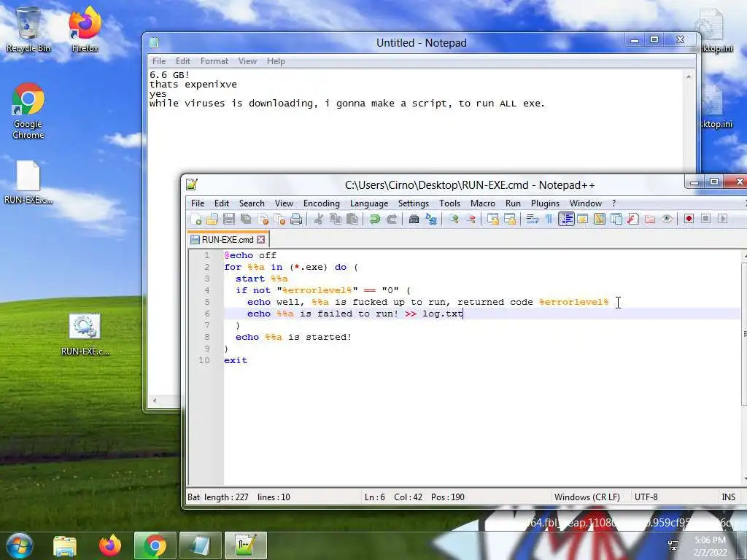
Task: Click the taskbar clock showing 5:06 PM
Action: point(710,545)
